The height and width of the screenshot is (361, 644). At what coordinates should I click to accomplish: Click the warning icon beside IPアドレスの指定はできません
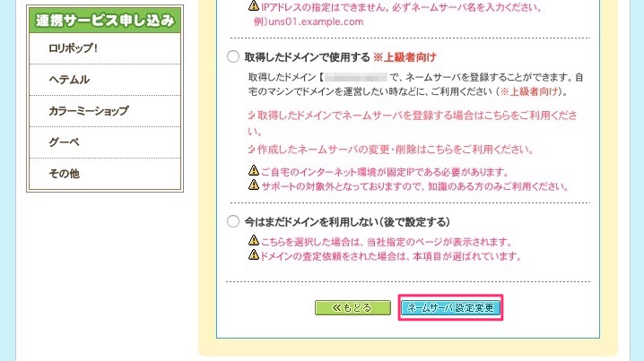point(254,5)
